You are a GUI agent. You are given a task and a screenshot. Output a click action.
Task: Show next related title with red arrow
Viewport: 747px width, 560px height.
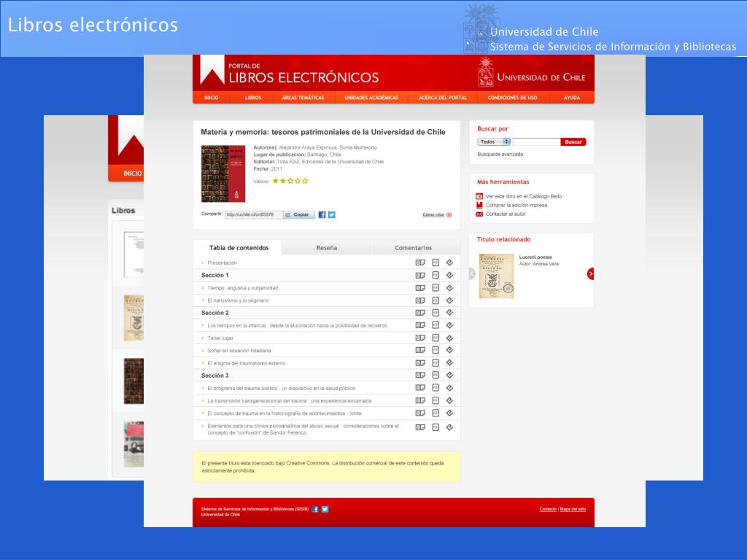coord(591,274)
